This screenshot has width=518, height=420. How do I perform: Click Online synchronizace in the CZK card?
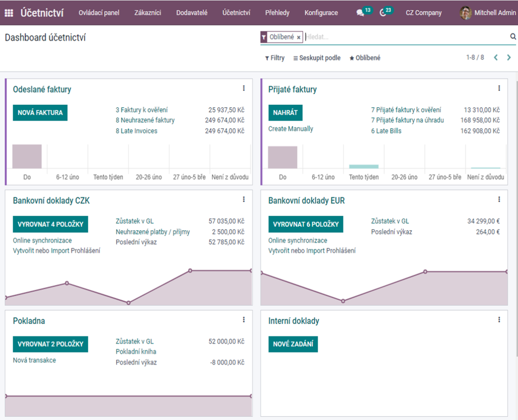click(42, 240)
